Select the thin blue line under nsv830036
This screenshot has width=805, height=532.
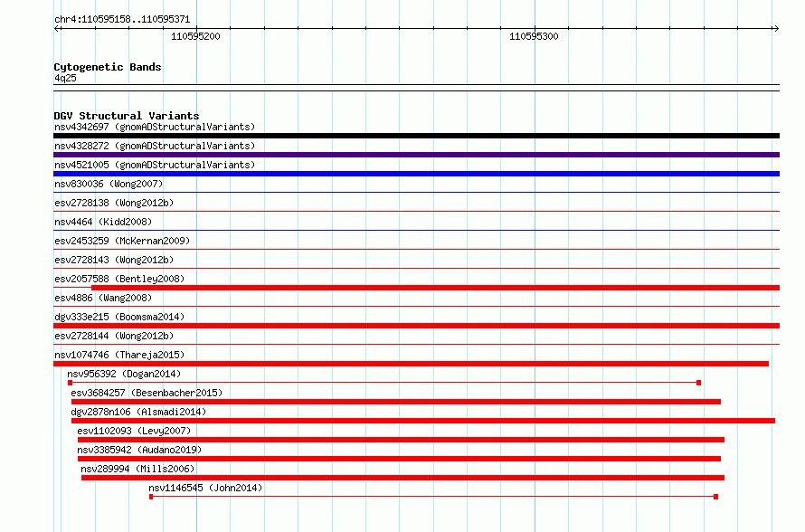tap(416, 193)
